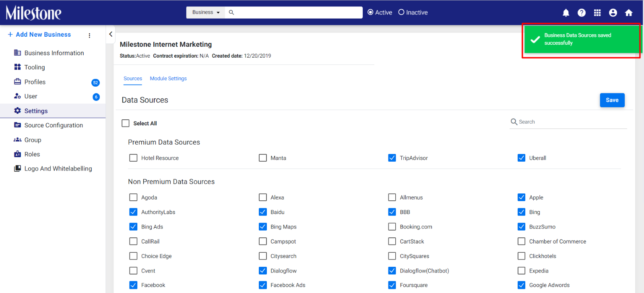Click the search magnifier in top bar
The height and width of the screenshot is (293, 644).
pos(231,12)
